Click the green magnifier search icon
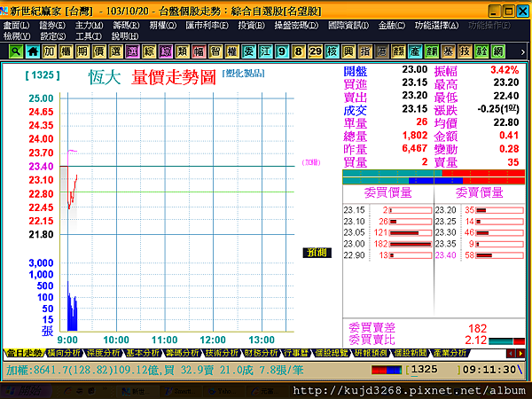 (x=16, y=51)
